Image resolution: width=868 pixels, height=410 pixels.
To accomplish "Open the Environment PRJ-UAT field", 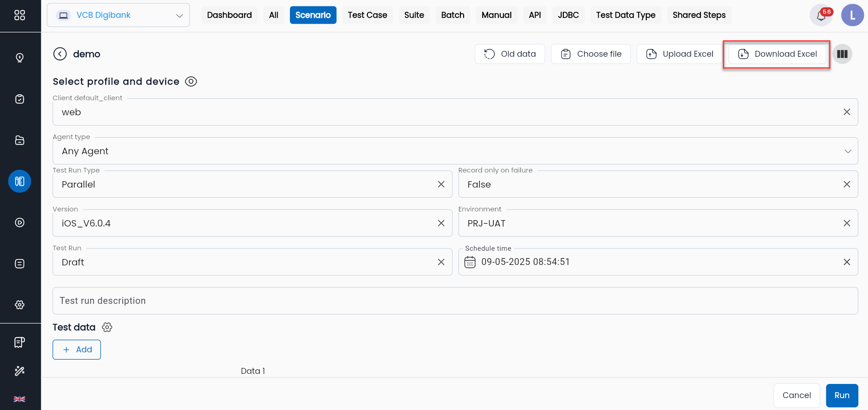I will pos(658,223).
